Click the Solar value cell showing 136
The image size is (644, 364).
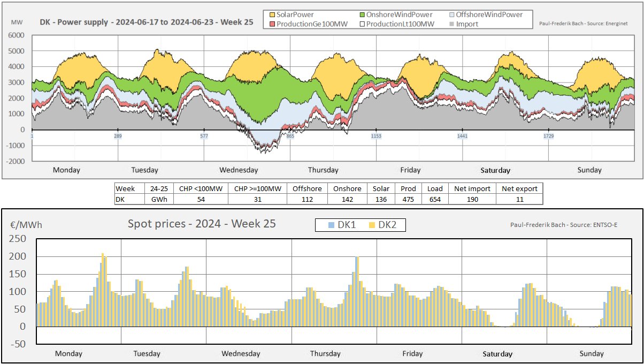[381, 199]
